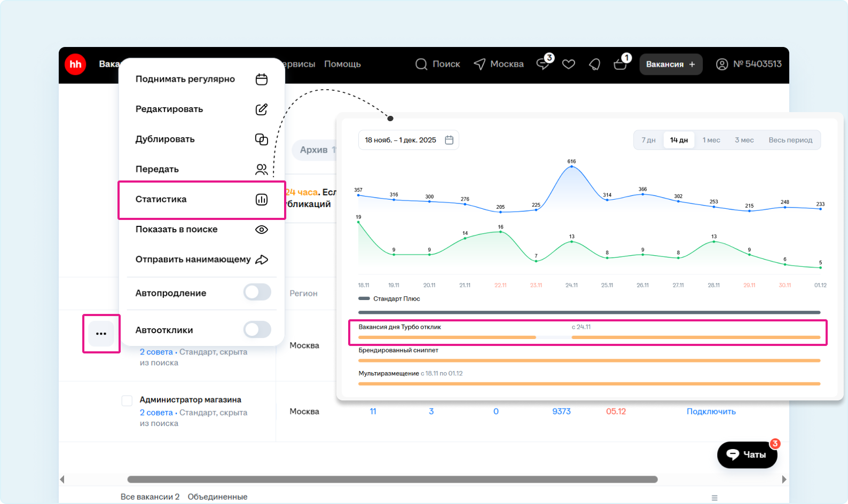Click the notifications bell icon

point(594,65)
